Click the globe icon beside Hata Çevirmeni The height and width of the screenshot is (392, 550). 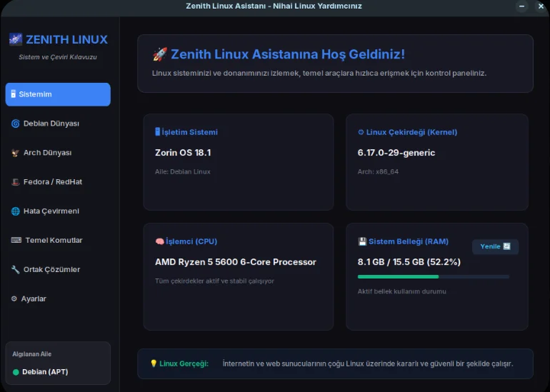coord(16,211)
